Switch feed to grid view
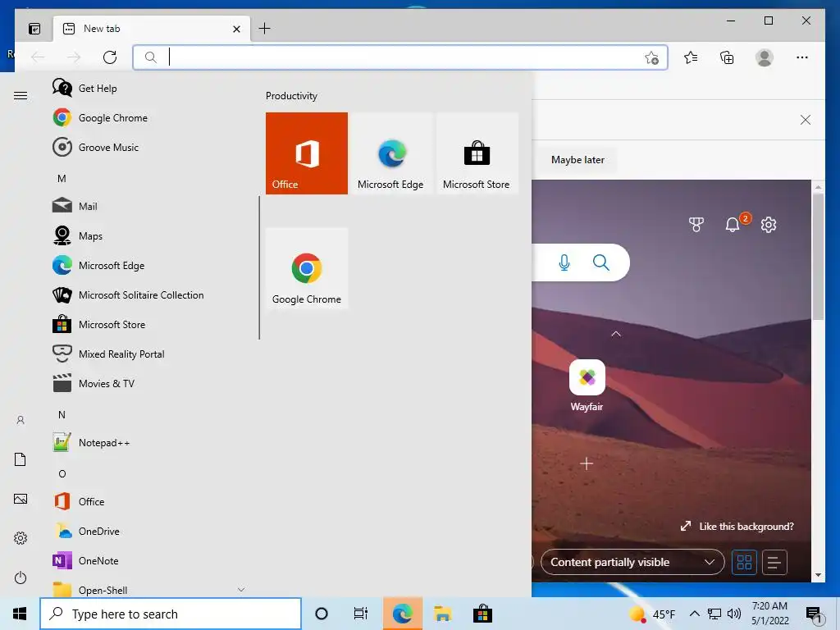 pos(744,563)
